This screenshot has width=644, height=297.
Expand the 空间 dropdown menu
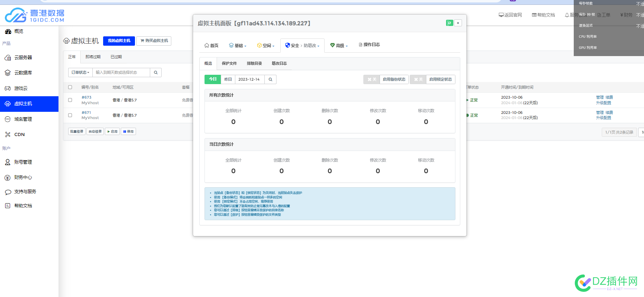[x=266, y=45]
